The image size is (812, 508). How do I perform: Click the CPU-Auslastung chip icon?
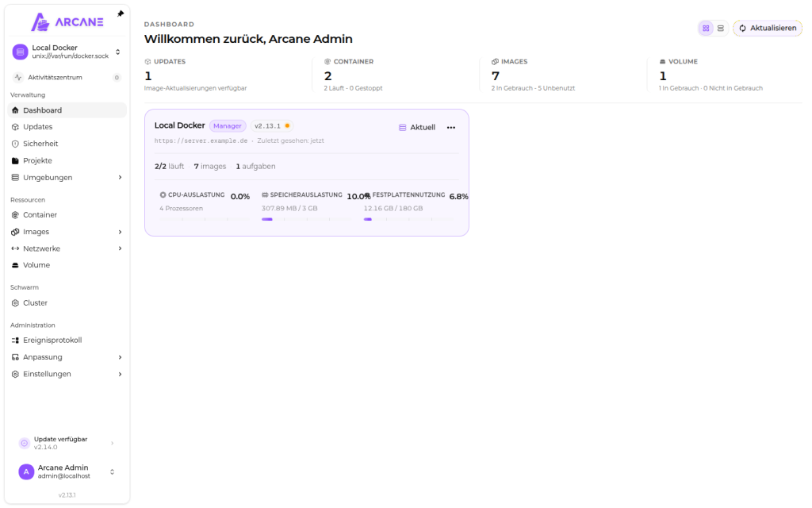click(163, 195)
